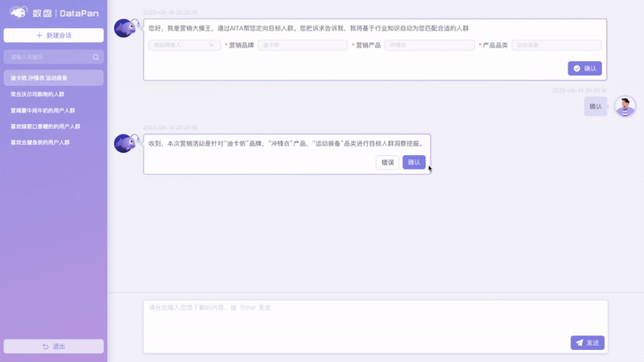Click the DataPan fish logo
This screenshot has width=644, height=362.
coord(19,13)
